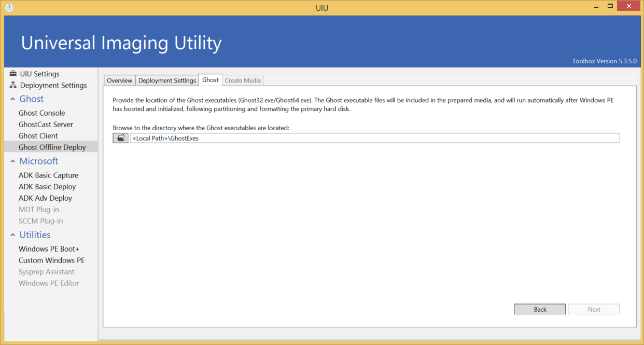Click the folder browse icon button

[120, 138]
